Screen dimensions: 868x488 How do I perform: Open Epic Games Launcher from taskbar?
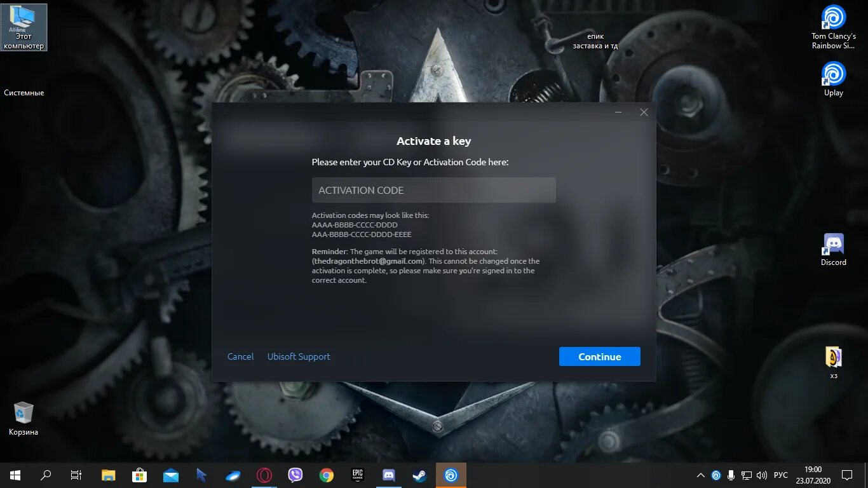tap(358, 475)
